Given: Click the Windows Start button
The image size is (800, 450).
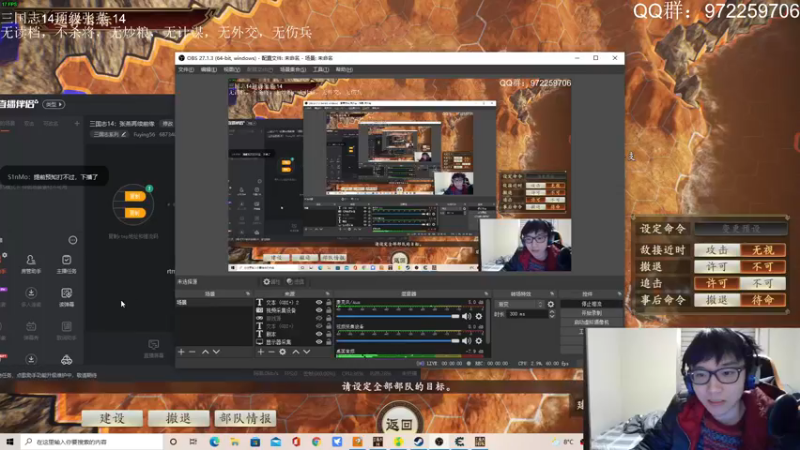Looking at the screenshot, I should [x=10, y=442].
